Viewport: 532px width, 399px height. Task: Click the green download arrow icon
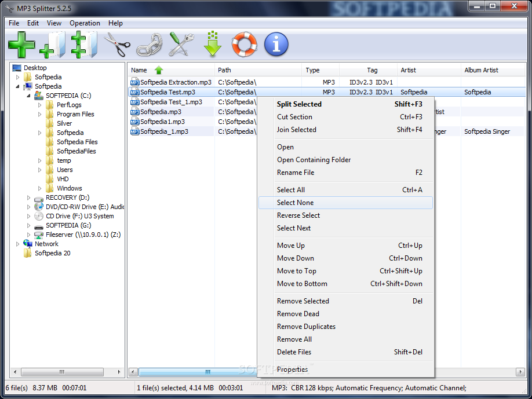[x=212, y=44]
